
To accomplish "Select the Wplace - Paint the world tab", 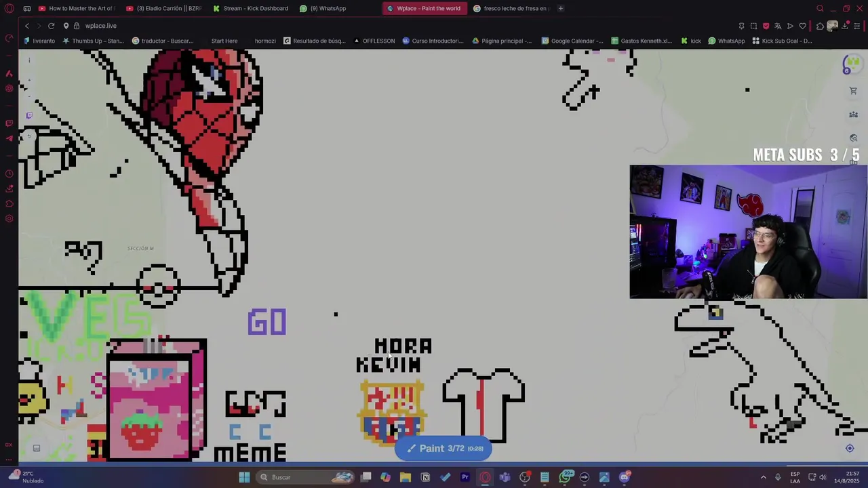I will (x=425, y=8).
